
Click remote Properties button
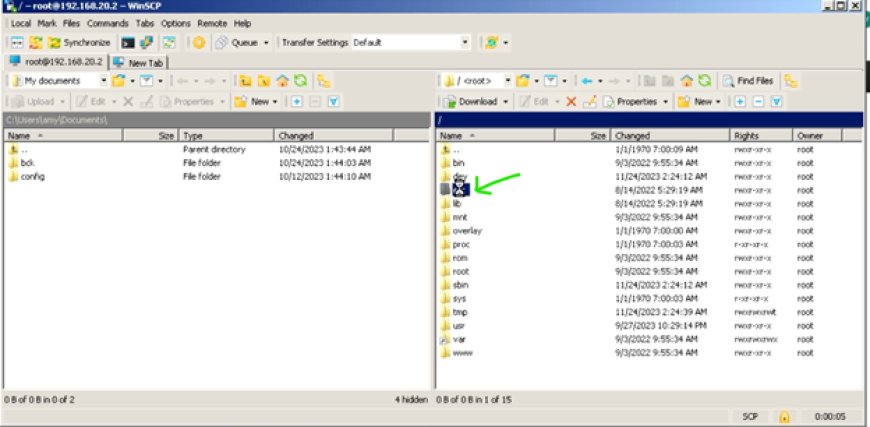coord(630,101)
